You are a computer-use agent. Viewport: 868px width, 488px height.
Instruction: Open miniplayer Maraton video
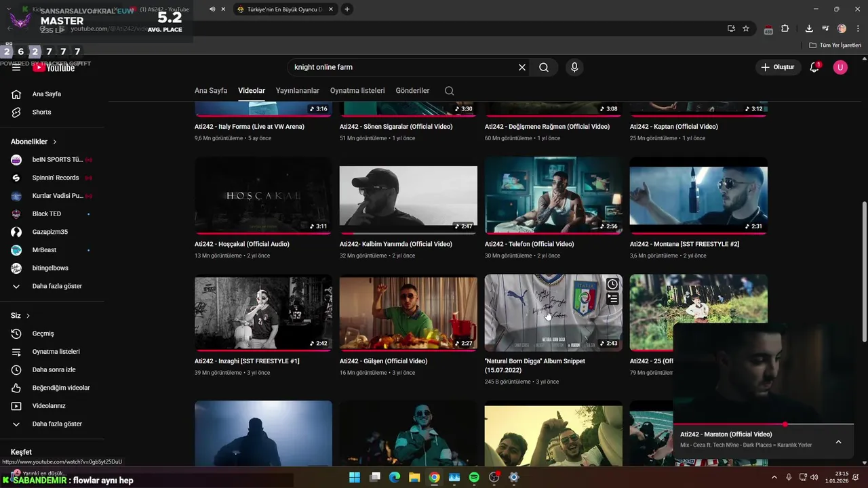click(x=764, y=373)
